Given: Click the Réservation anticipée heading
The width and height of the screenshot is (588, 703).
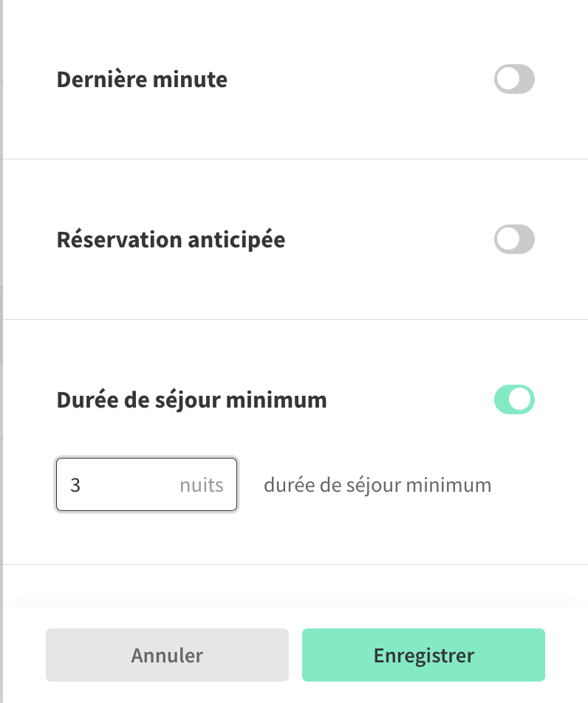Looking at the screenshot, I should point(171,240).
